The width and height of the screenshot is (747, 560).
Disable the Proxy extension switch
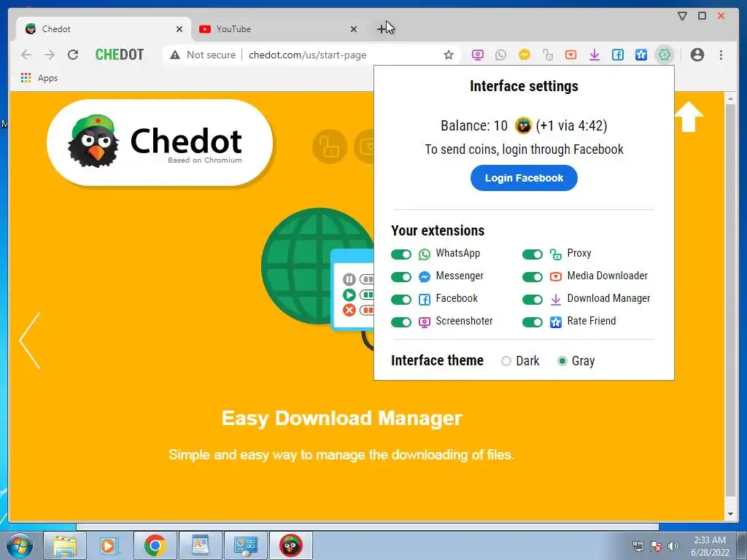pos(532,254)
